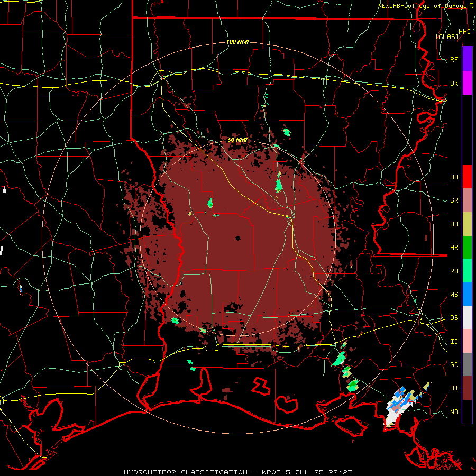Select the pink-tan GR legend swatch
The image size is (476, 476).
[x=467, y=200]
